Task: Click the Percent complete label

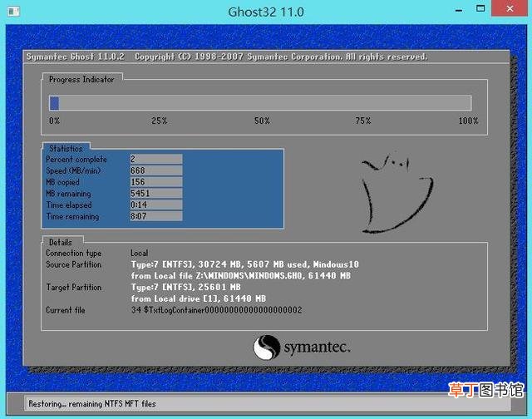Action: coord(76,159)
